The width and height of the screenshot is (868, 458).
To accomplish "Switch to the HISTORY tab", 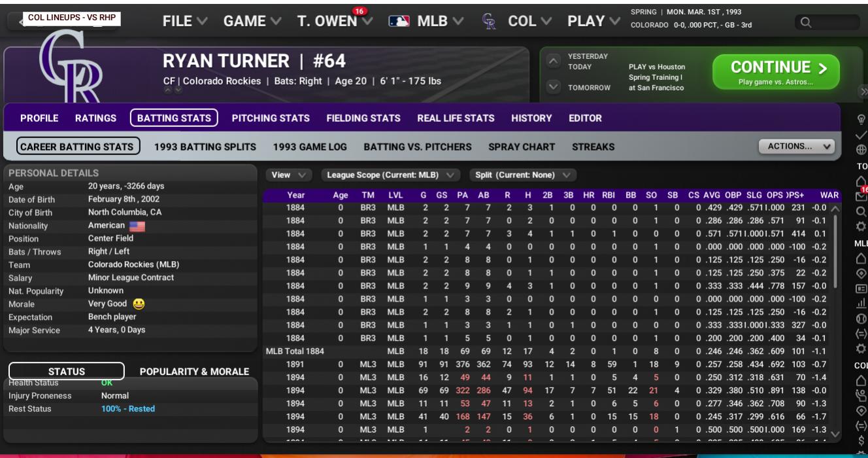I will pos(531,118).
